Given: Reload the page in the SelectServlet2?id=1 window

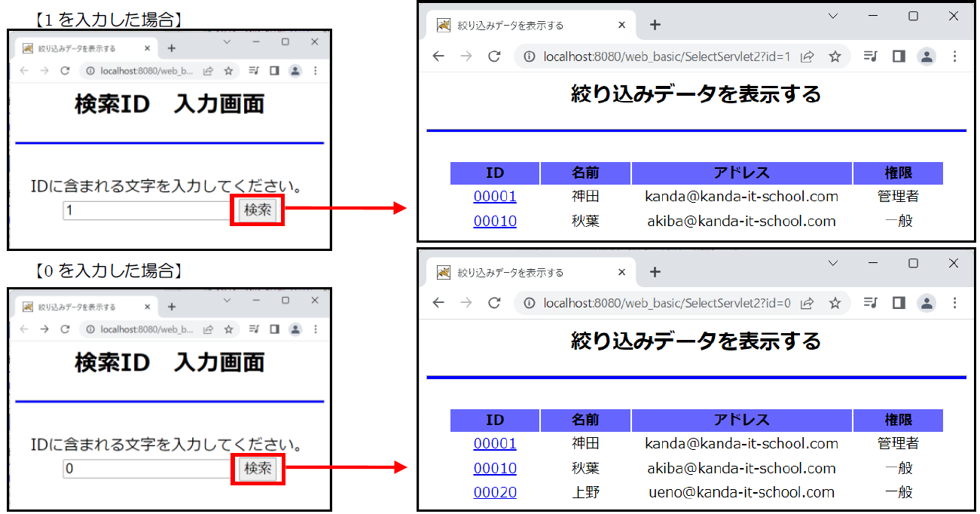Looking at the screenshot, I should click(494, 57).
